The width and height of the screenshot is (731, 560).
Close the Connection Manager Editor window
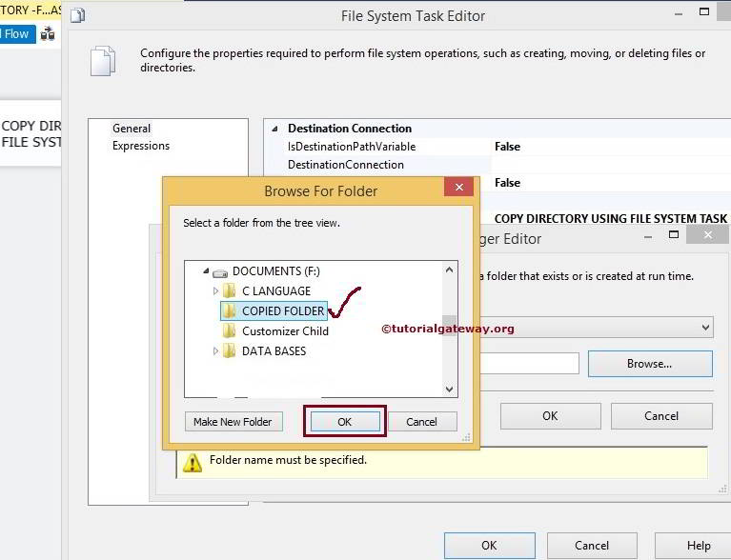[x=708, y=235]
